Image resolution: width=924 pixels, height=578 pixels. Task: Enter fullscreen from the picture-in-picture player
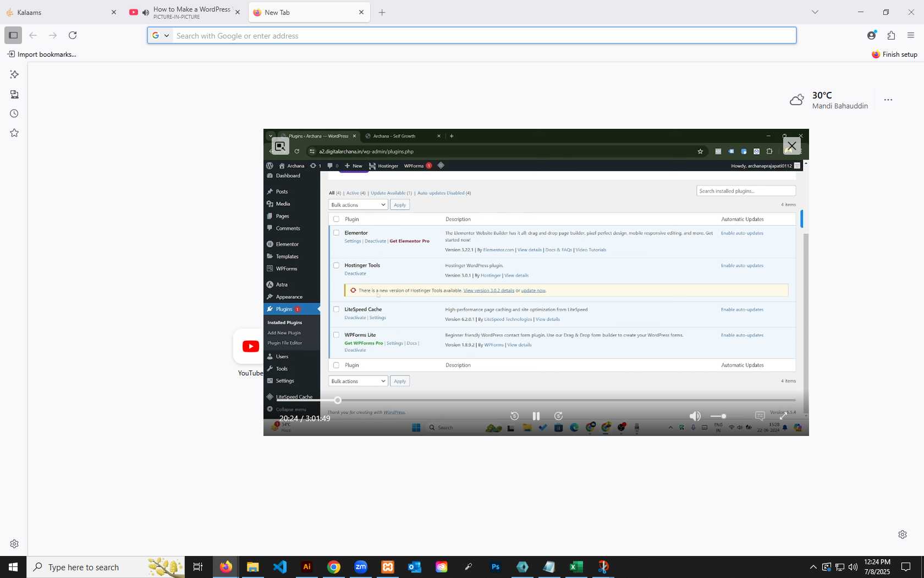(x=783, y=416)
